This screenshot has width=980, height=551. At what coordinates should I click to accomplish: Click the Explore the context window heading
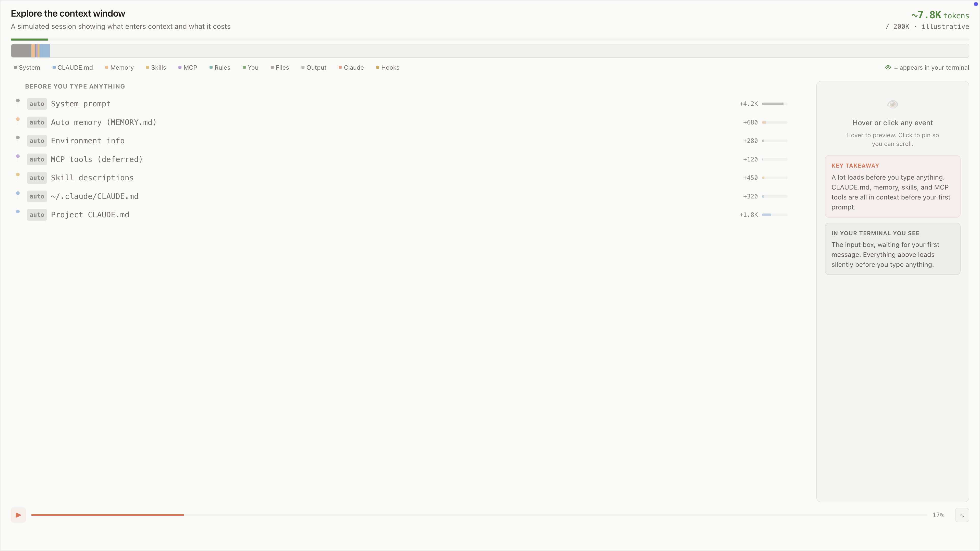pos(68,13)
